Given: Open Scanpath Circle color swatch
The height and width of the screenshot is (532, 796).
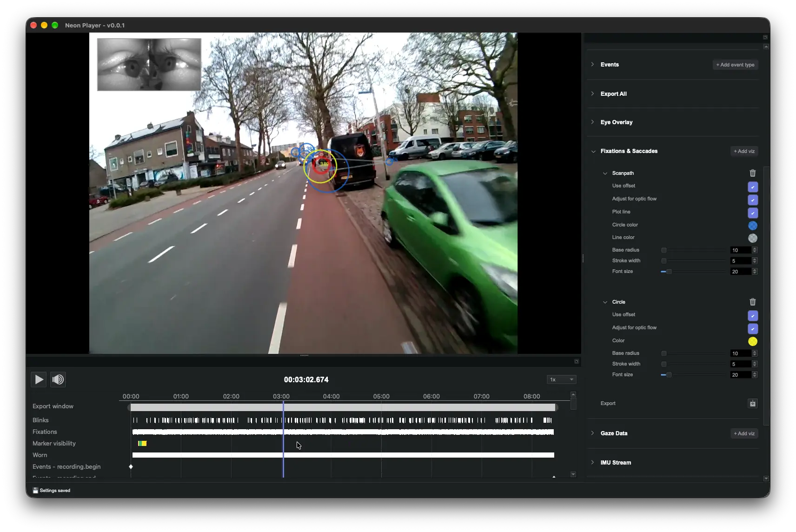Looking at the screenshot, I should [x=753, y=226].
